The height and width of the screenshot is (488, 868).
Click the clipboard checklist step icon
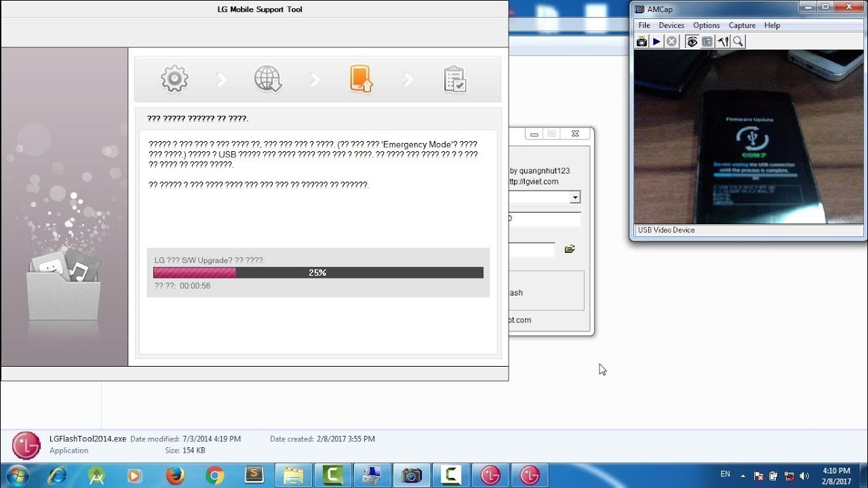tap(454, 79)
